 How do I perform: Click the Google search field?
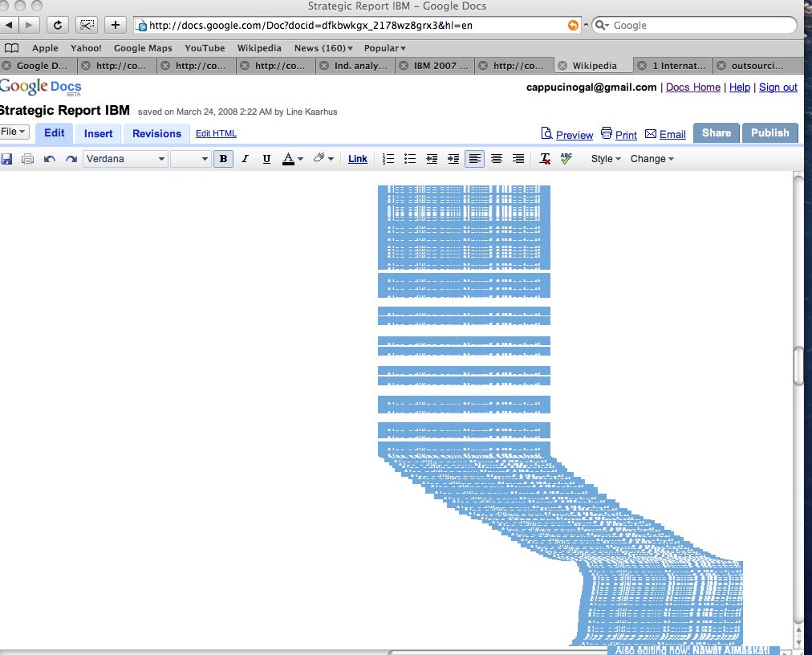pyautogui.click(x=694, y=25)
